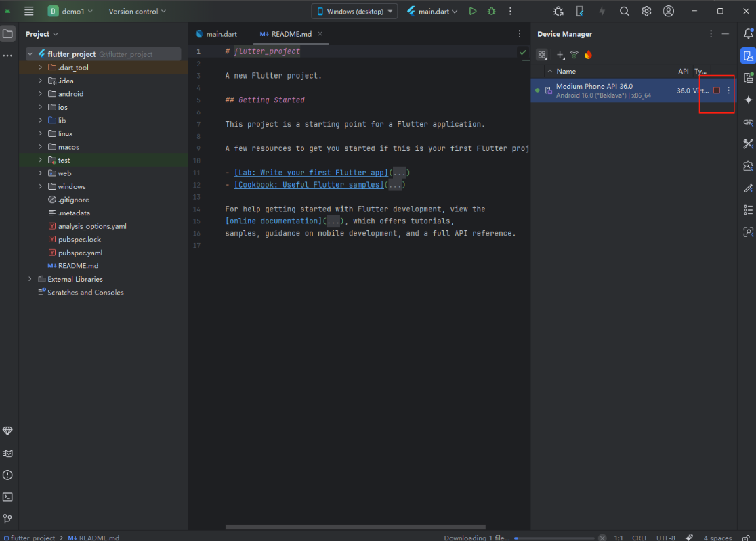The height and width of the screenshot is (541, 756).
Task: Open the Flutter Property Editor pencil icon
Action: [x=748, y=188]
